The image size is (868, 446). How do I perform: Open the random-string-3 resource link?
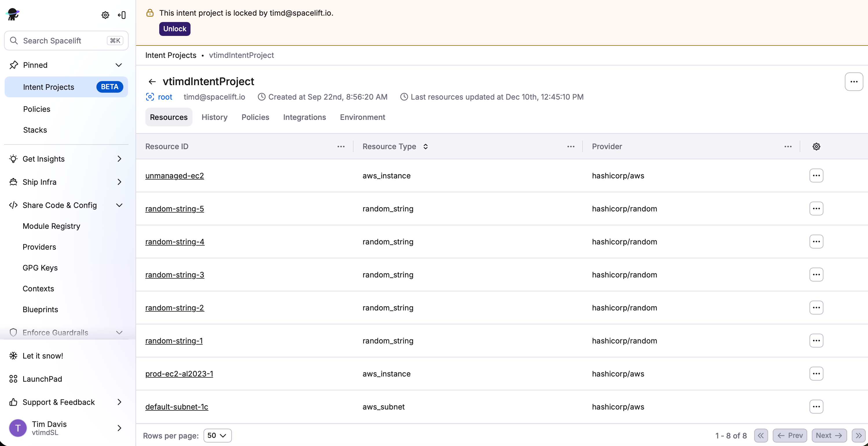pyautogui.click(x=175, y=275)
